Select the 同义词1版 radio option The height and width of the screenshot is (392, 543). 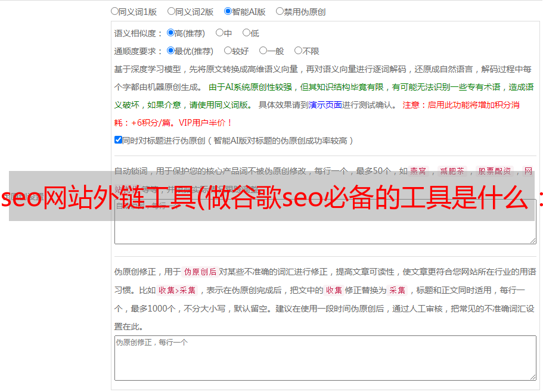[114, 11]
